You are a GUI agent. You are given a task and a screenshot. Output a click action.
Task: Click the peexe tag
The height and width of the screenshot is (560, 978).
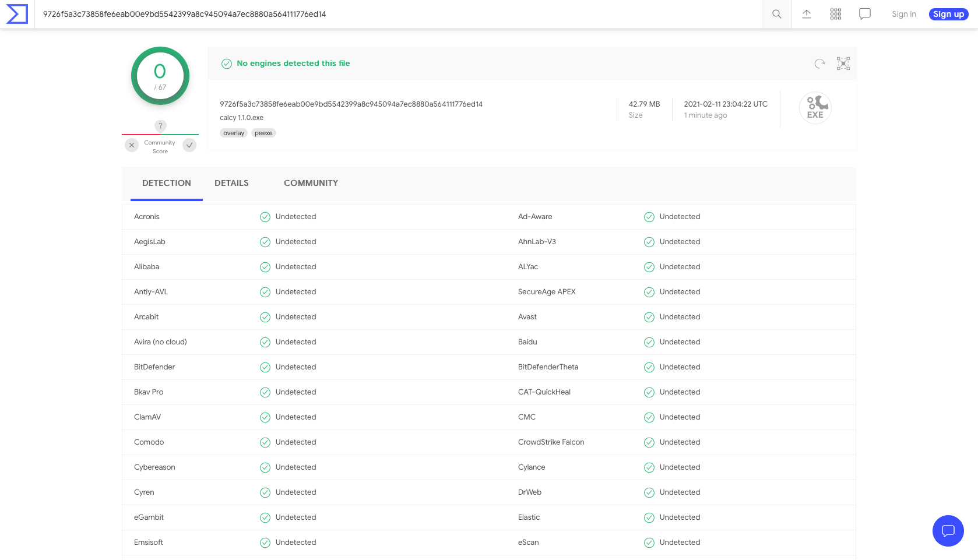263,133
